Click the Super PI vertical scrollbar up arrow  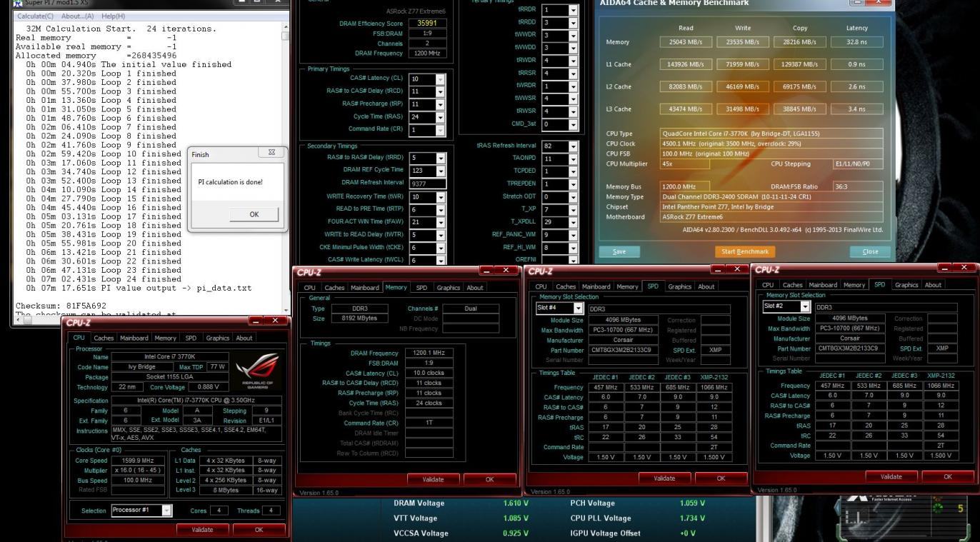[285, 26]
